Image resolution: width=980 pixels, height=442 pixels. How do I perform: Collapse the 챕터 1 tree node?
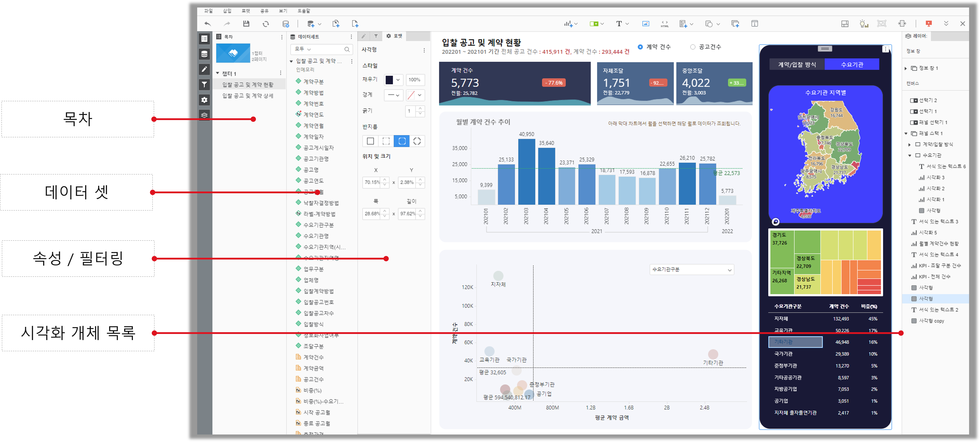click(218, 73)
